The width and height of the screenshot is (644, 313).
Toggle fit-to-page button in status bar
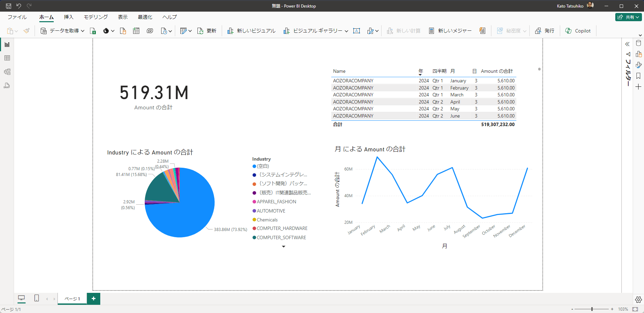(635, 309)
